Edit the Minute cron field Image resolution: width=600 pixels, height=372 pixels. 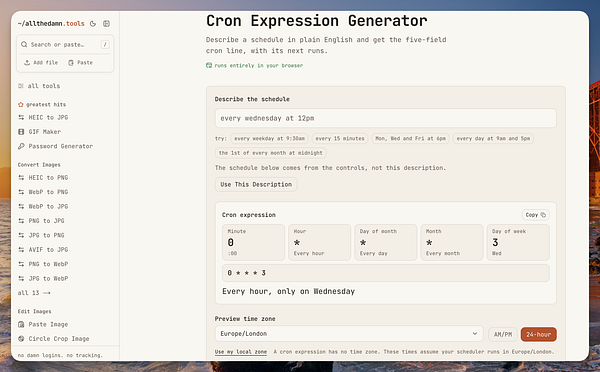coord(253,243)
